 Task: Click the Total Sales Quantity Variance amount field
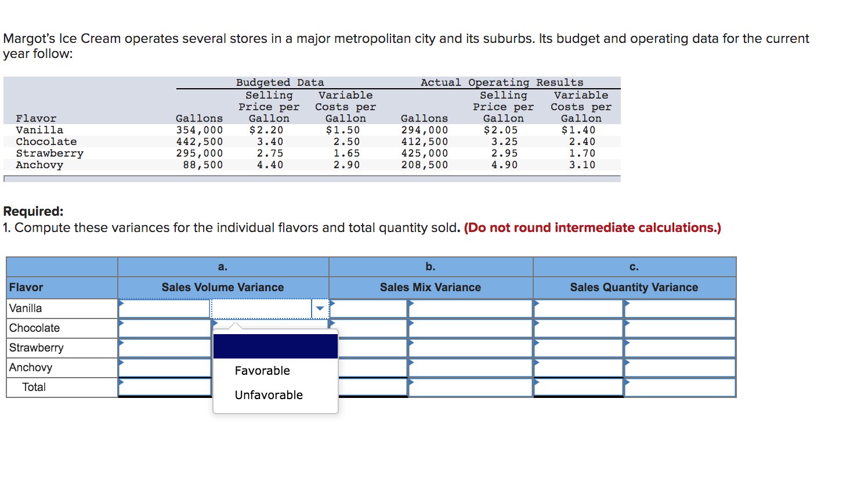[578, 387]
